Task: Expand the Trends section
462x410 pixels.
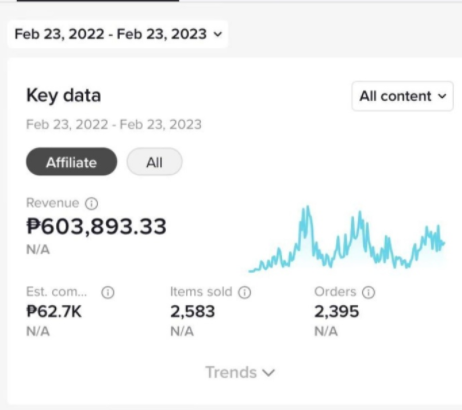Action: point(240,372)
